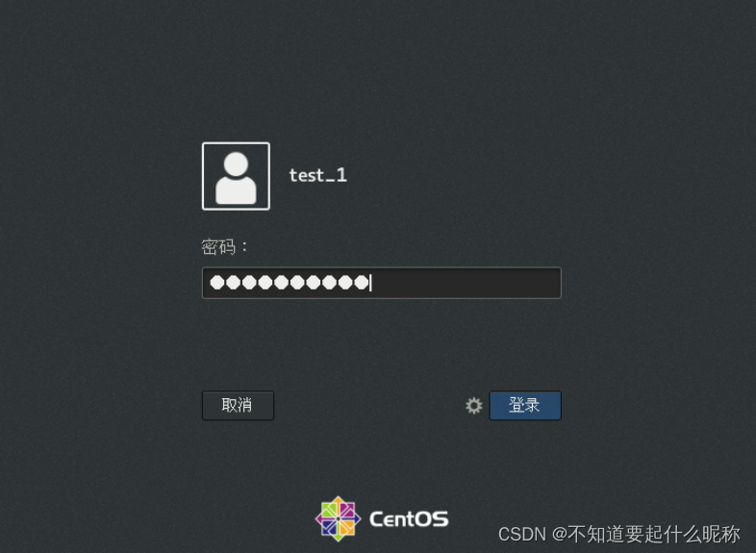The image size is (756, 553).
Task: Click the CentOS wordmark text
Action: tap(409, 519)
